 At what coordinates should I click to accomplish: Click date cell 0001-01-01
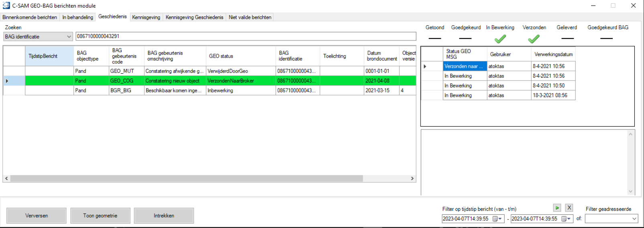pos(382,71)
